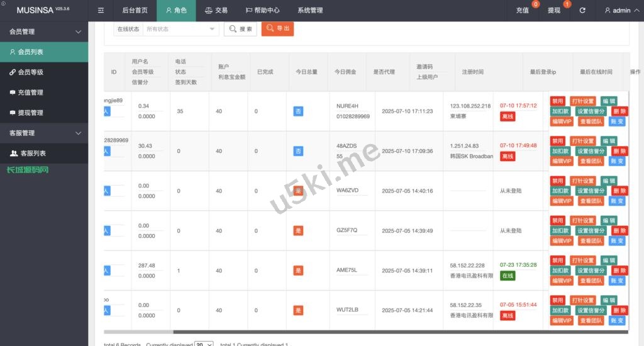Open the 在线状态 status dropdown
Screen dimensions: 644x346
[180, 29]
